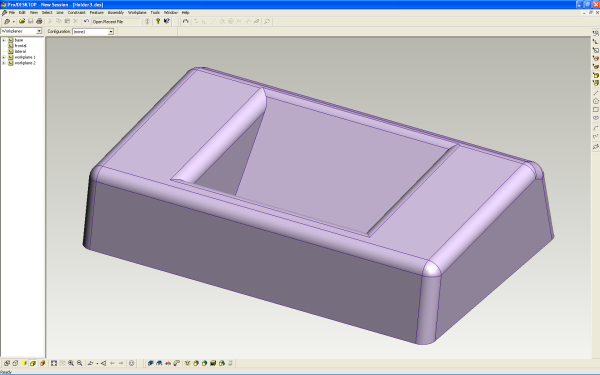Switch to hidden-line display mode icon
The width and height of the screenshot is (600, 375).
(x=15, y=363)
